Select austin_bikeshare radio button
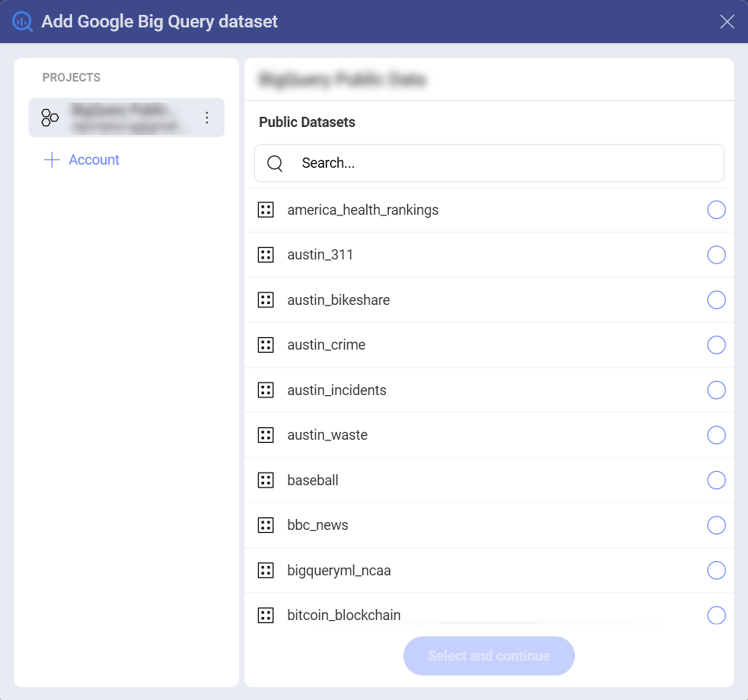Viewport: 748px width, 700px height. [716, 300]
